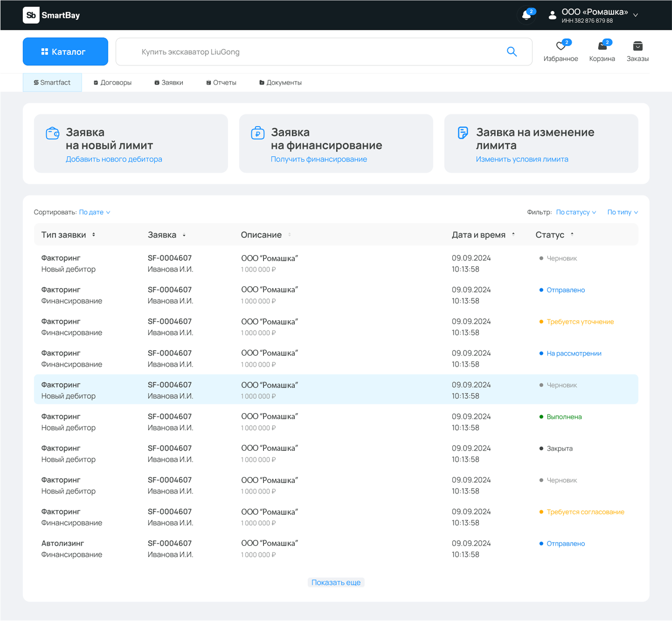Click the Получить финансирование link

(319, 159)
